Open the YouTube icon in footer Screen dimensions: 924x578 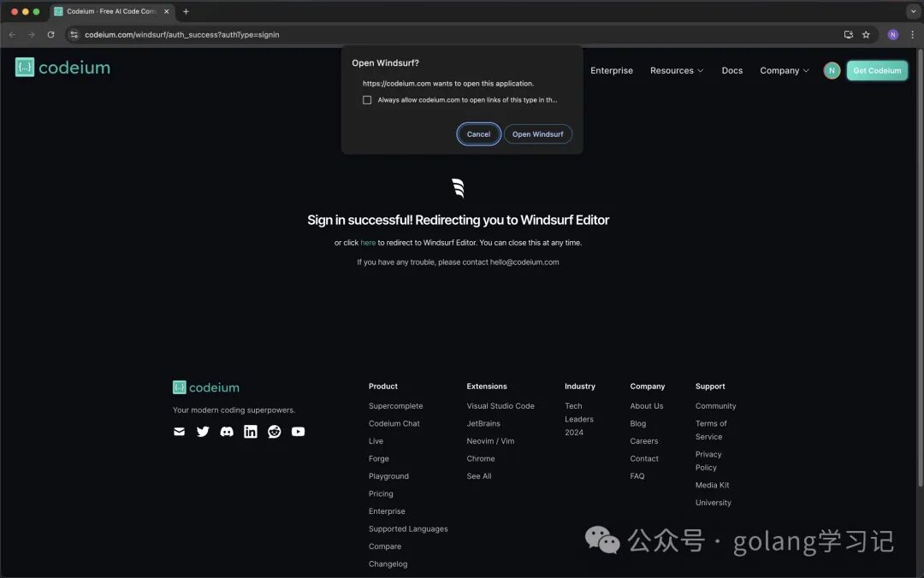pyautogui.click(x=299, y=432)
